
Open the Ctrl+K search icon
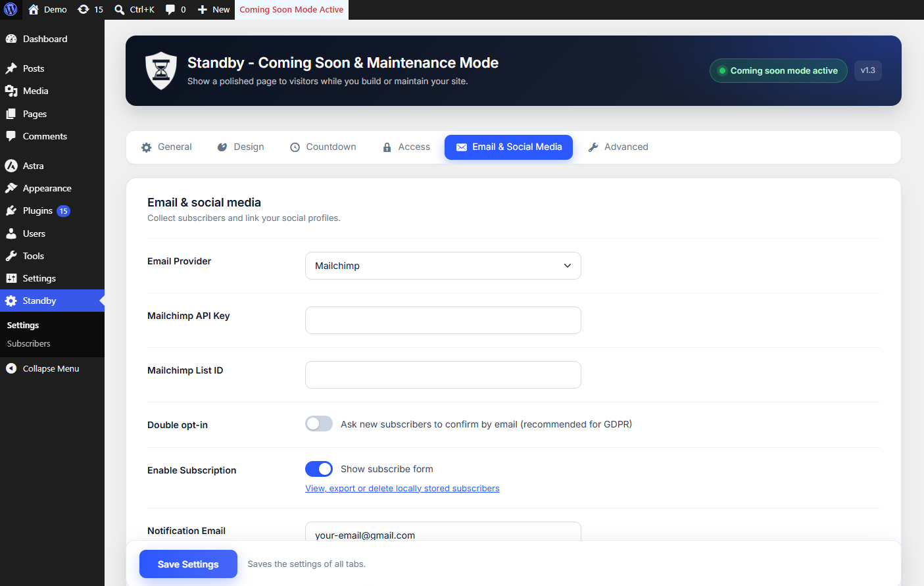pos(120,9)
